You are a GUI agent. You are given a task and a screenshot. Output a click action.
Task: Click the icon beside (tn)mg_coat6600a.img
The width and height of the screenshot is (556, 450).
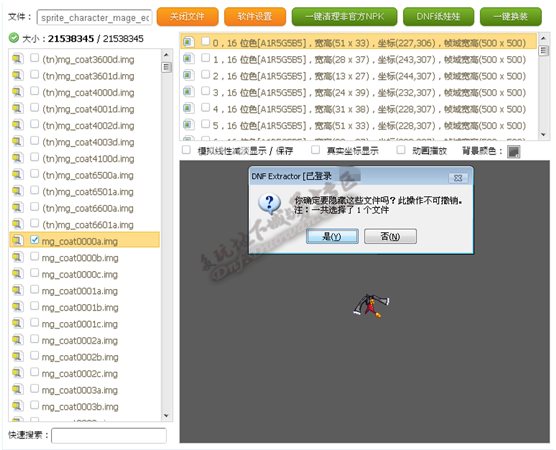17,207
